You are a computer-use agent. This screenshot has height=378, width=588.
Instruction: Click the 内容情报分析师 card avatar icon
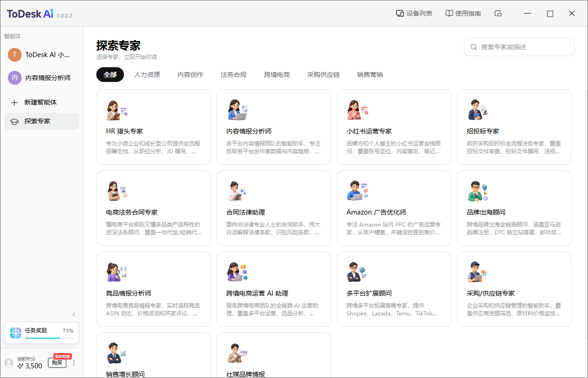(x=238, y=110)
